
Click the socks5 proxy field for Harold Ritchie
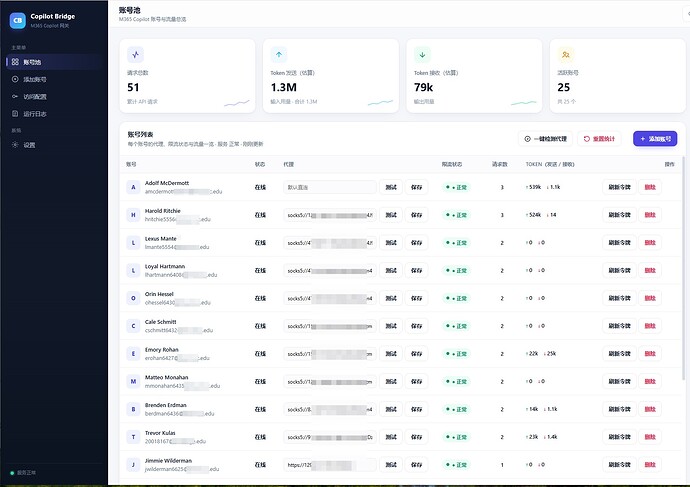pyautogui.click(x=330, y=215)
